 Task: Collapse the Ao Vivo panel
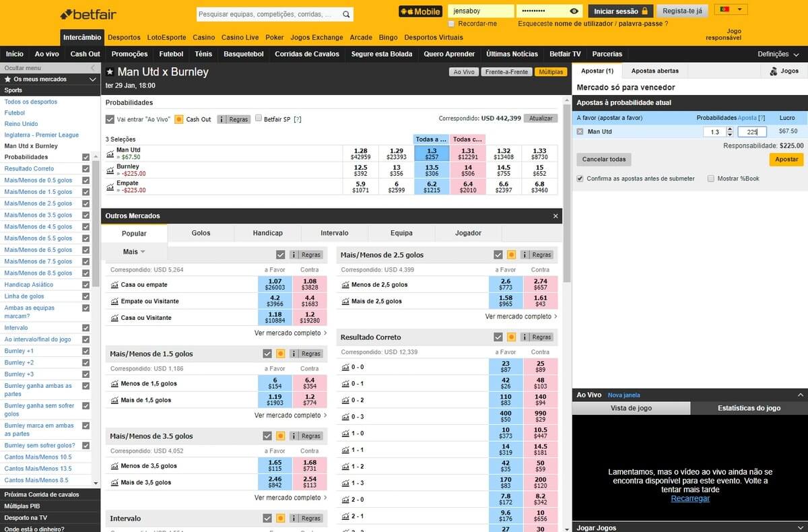tap(801, 395)
